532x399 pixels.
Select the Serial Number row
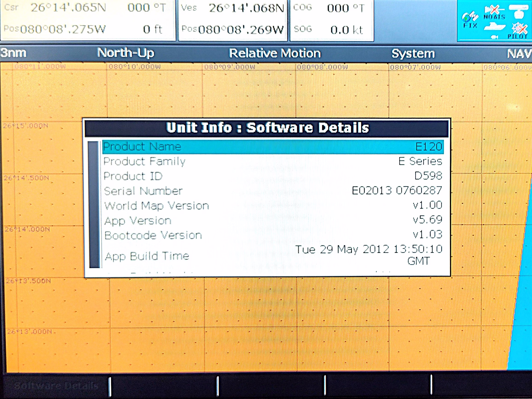tap(273, 191)
